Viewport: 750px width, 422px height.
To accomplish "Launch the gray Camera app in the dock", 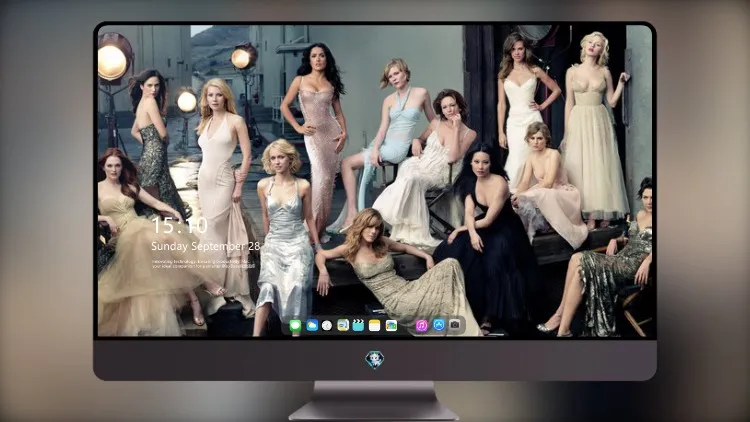I will pyautogui.click(x=455, y=325).
